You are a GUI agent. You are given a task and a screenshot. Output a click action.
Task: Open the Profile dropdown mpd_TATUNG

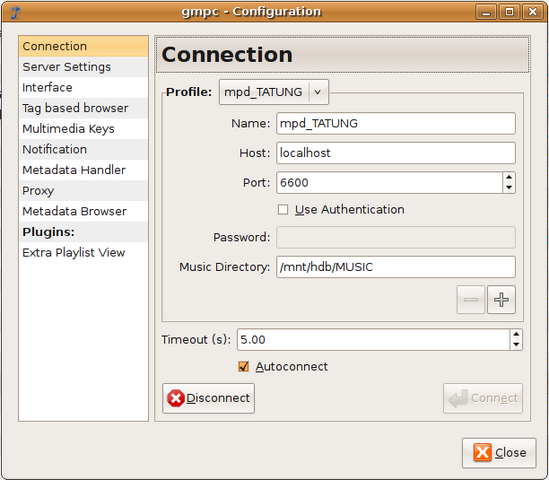coord(274,92)
